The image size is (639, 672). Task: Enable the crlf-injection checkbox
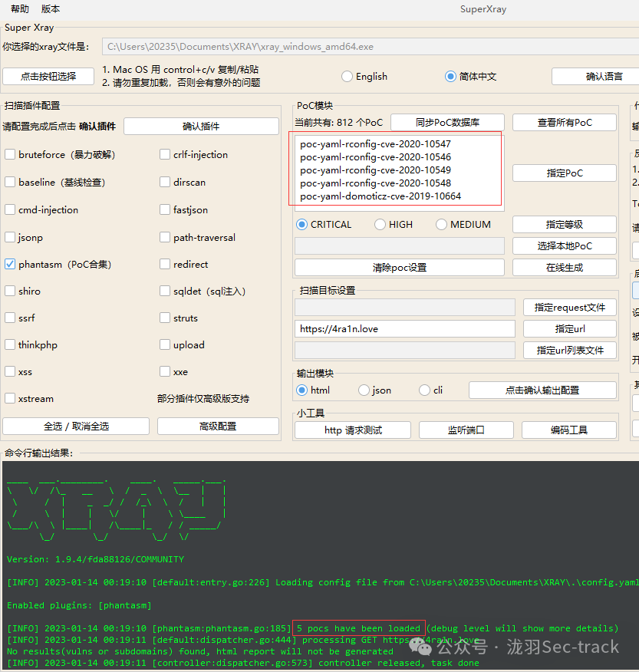pyautogui.click(x=165, y=154)
